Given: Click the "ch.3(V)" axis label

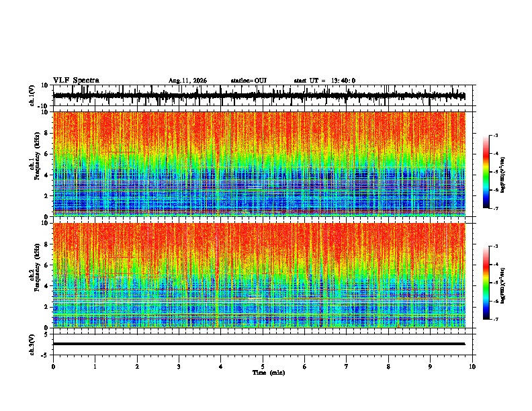Looking at the screenshot, I should (32, 345).
